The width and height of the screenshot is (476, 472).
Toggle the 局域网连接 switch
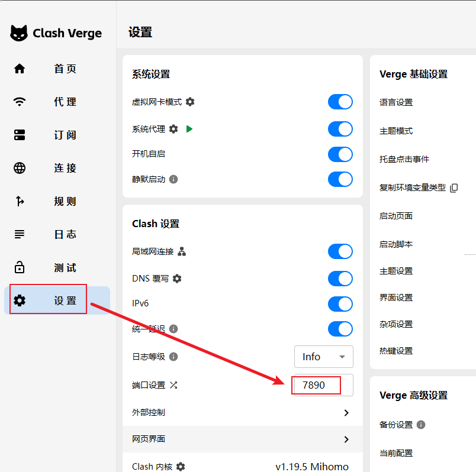pyautogui.click(x=340, y=251)
